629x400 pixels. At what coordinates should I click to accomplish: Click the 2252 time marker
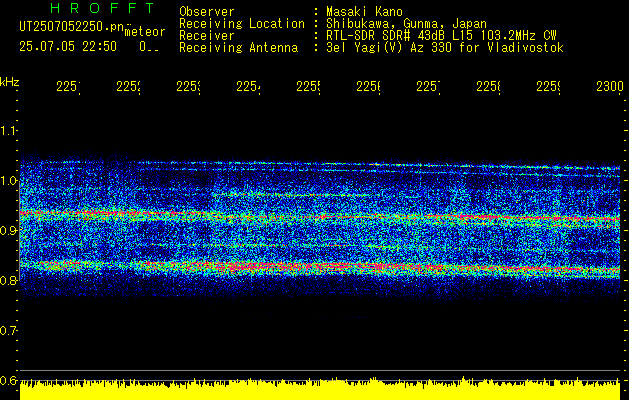point(128,87)
